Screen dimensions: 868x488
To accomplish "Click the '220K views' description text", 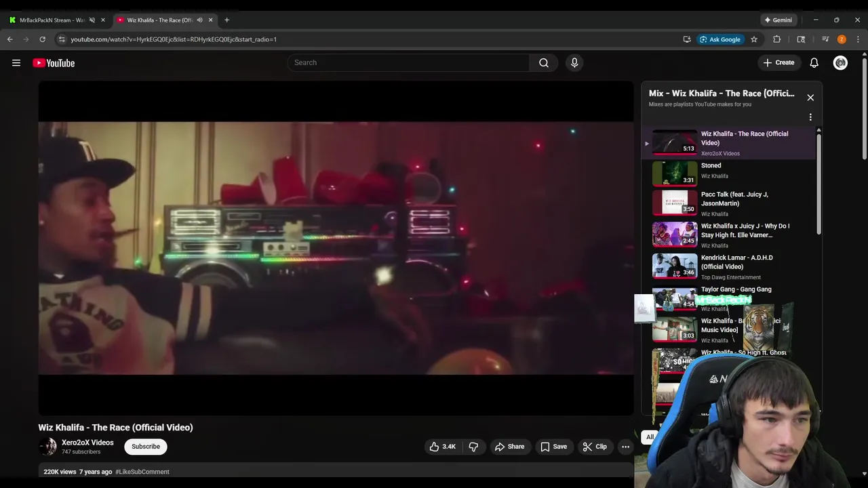I will [60, 472].
